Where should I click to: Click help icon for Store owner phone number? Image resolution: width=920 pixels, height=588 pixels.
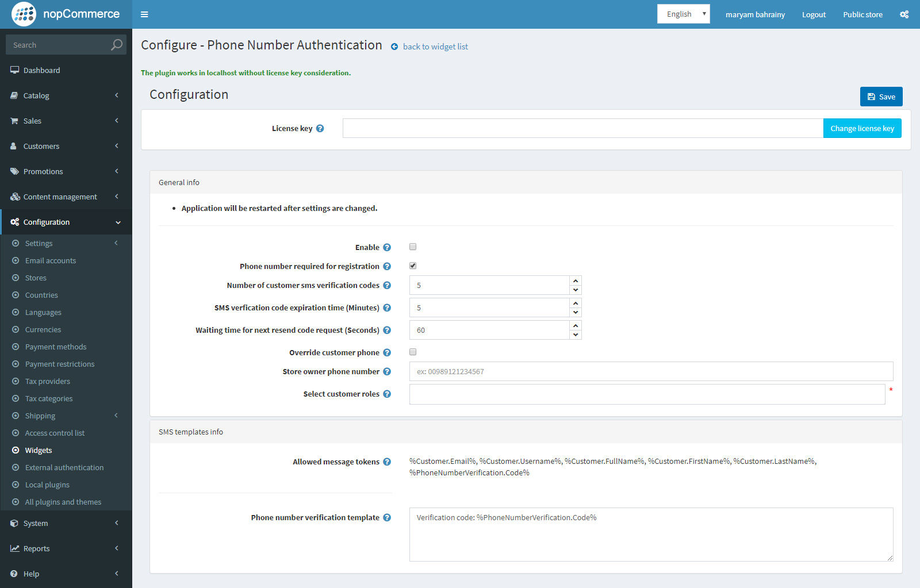(387, 371)
